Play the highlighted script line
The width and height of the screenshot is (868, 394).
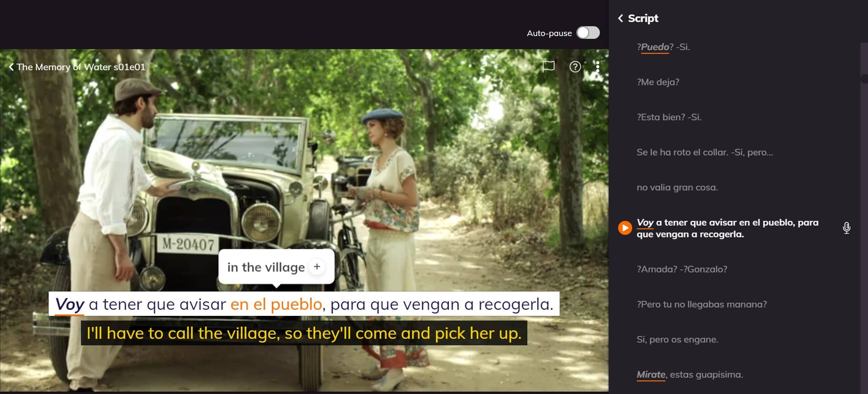coord(625,228)
